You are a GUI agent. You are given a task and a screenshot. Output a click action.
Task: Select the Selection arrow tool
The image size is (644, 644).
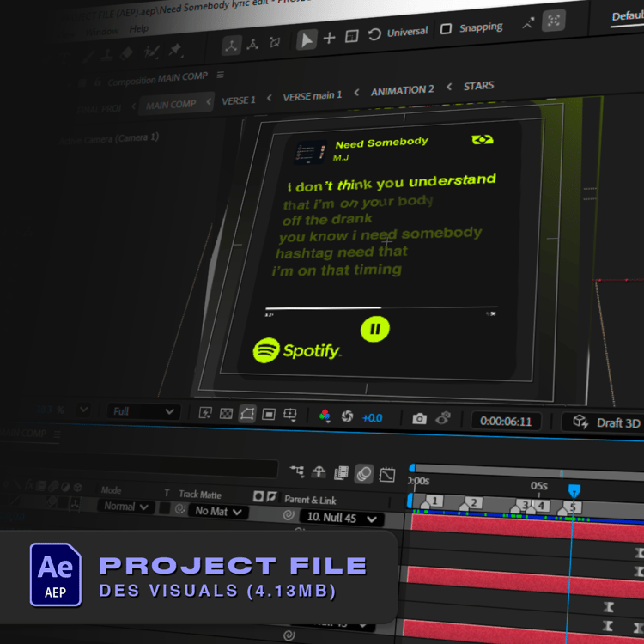307,39
